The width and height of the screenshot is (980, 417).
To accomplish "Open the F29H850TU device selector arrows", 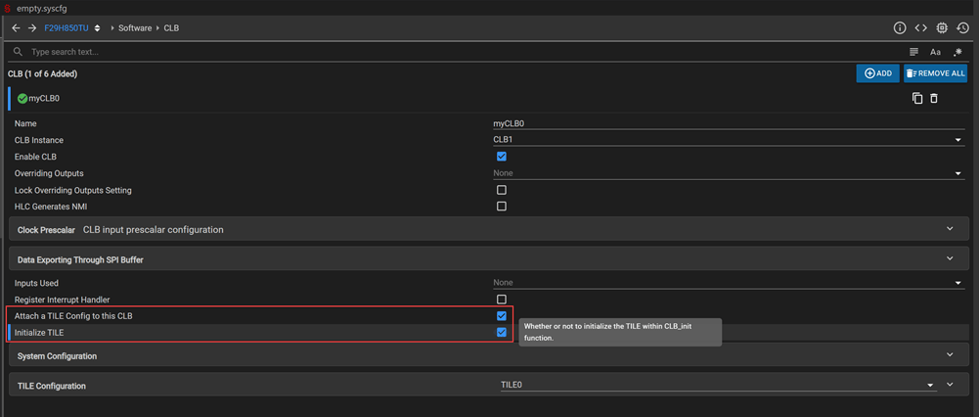I will point(97,28).
